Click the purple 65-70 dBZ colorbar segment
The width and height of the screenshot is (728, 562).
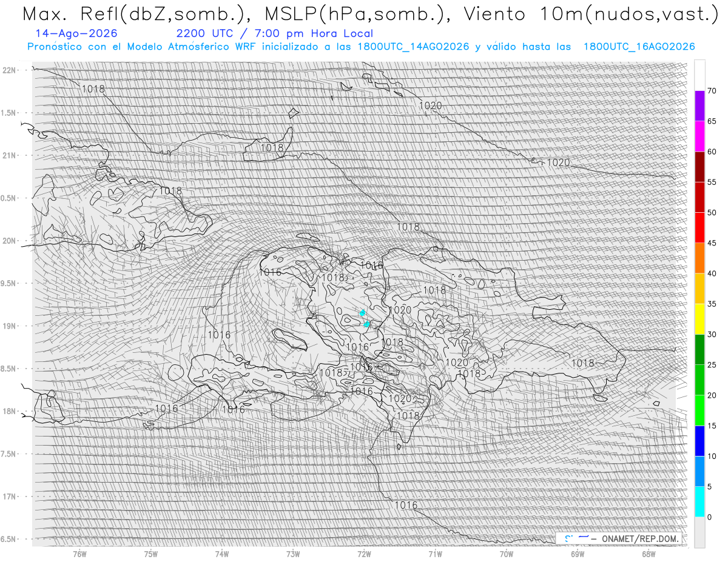[699, 106]
